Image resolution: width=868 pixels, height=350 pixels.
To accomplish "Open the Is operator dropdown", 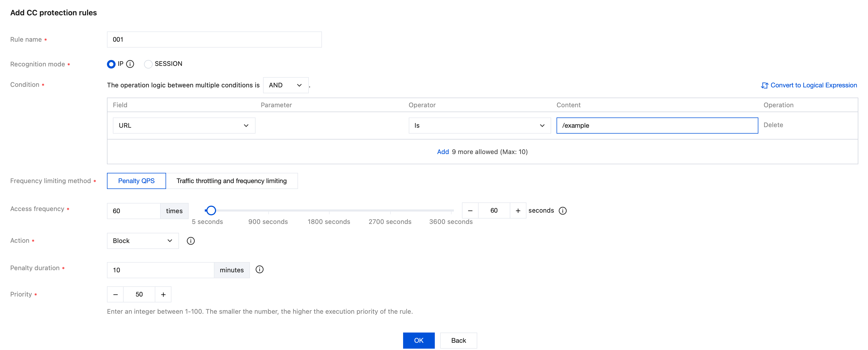I will tap(479, 126).
